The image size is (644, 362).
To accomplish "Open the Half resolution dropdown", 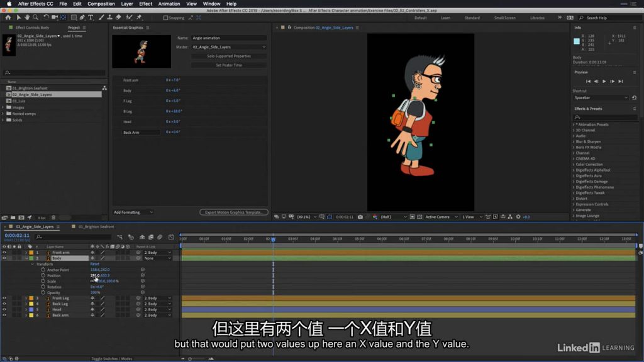I will (x=394, y=217).
